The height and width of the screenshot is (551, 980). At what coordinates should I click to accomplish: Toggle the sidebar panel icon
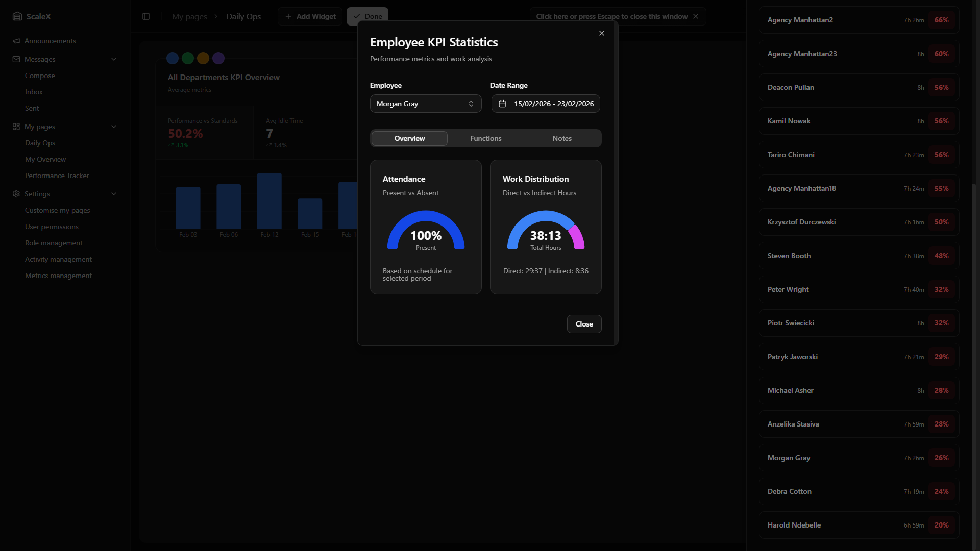pos(146,16)
